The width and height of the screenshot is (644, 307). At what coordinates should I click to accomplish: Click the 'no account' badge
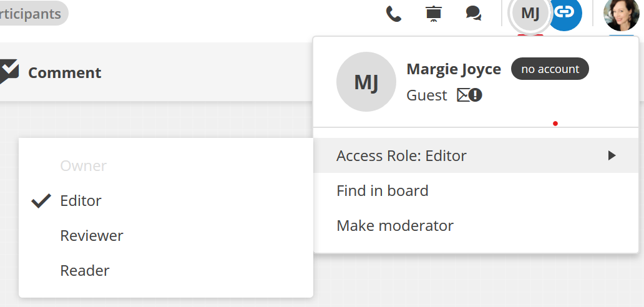tap(550, 69)
